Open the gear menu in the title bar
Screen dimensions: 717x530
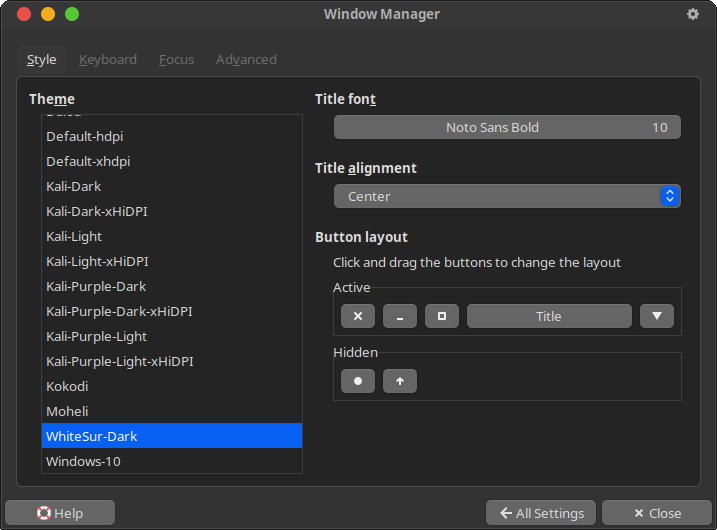pos(693,14)
